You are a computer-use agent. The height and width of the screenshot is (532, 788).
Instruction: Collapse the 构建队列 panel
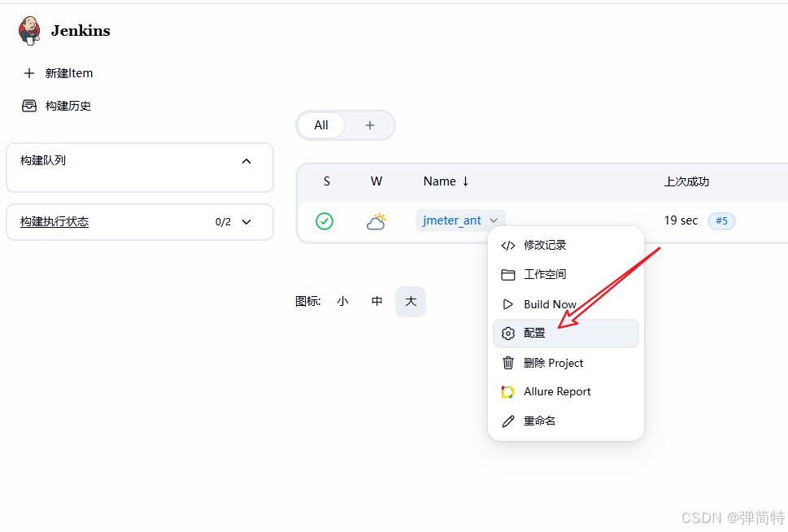pyautogui.click(x=246, y=161)
